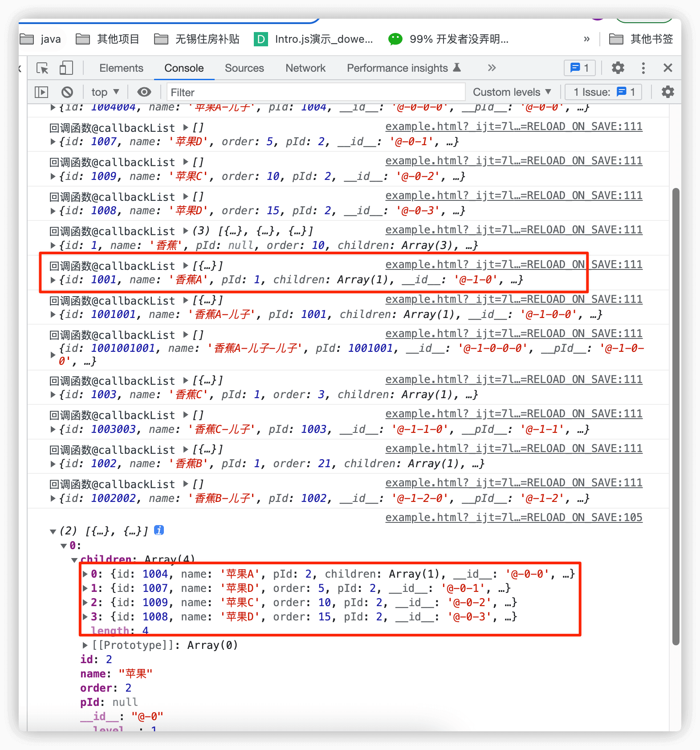Screen dimensions: 700x750
Task: Open the Custom levels dropdown
Action: point(512,92)
